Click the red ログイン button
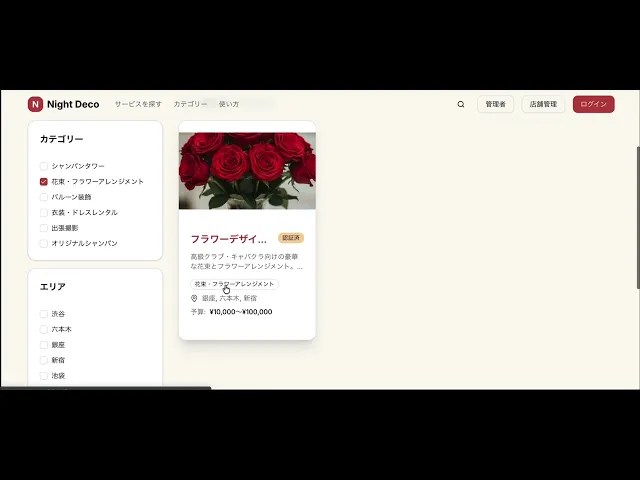Image resolution: width=640 pixels, height=480 pixels. 593,104
